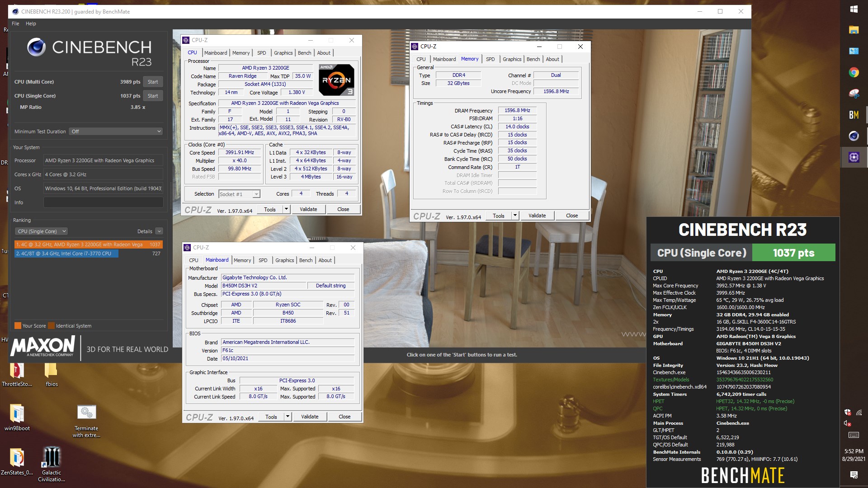This screenshot has width=868, height=488.
Task: Open the notification center icon
Action: point(854,474)
